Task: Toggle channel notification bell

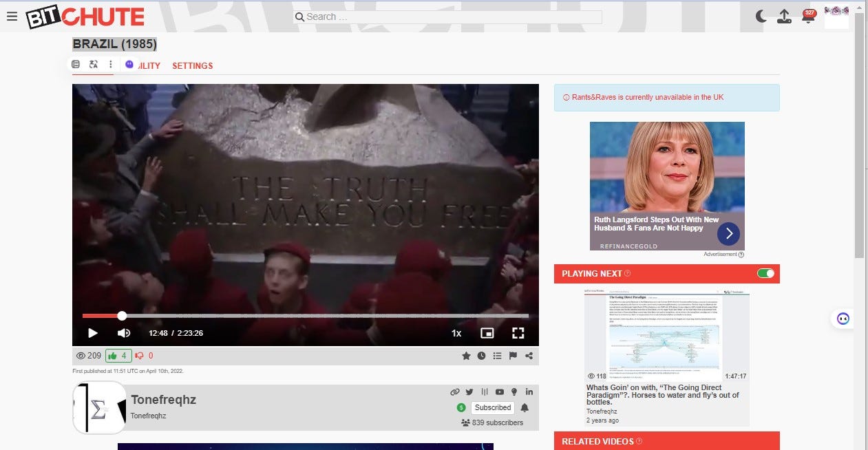Action: (525, 407)
